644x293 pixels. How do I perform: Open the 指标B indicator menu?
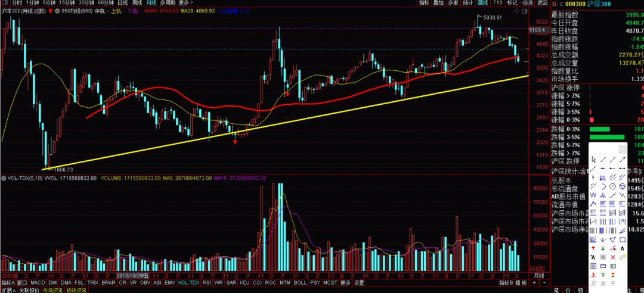[506, 283]
